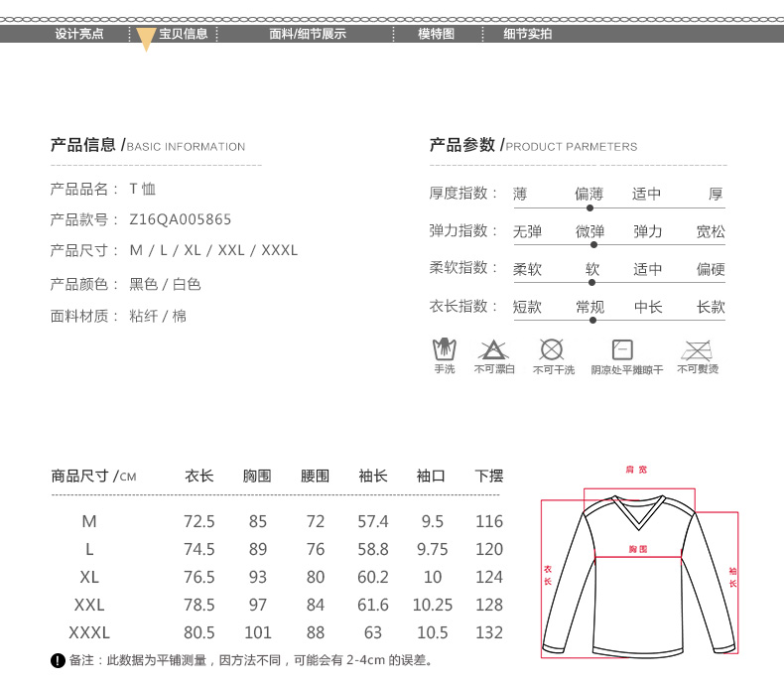Click the dry flat in shade (阴凉处平摊晾干) icon
This screenshot has width=784, height=686.
click(622, 349)
